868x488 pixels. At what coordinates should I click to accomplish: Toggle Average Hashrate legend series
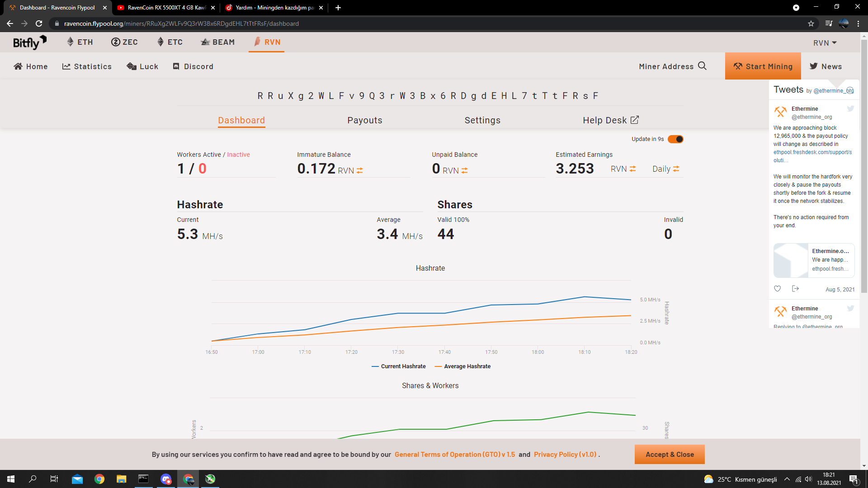(x=462, y=366)
